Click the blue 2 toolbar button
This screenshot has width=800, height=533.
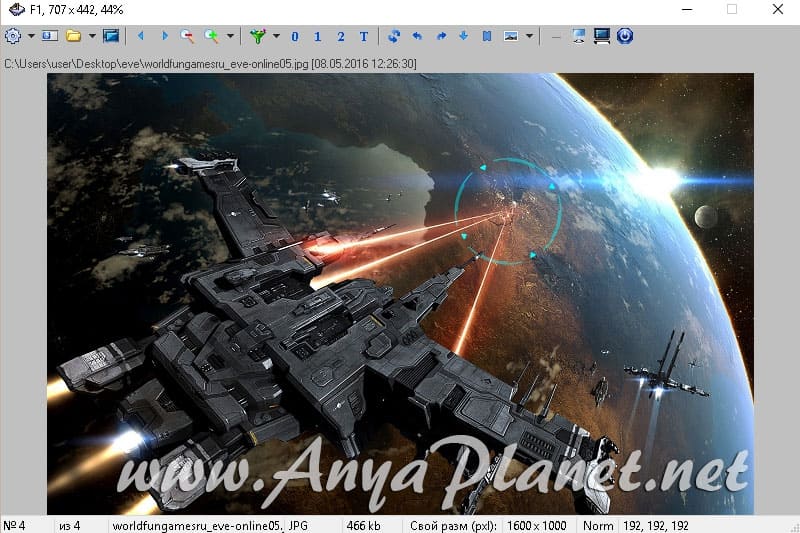340,37
